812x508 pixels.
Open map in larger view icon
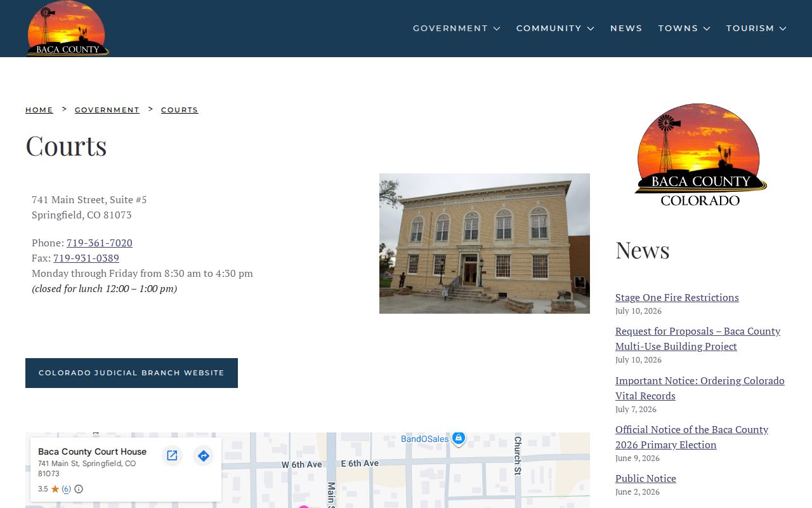[172, 455]
